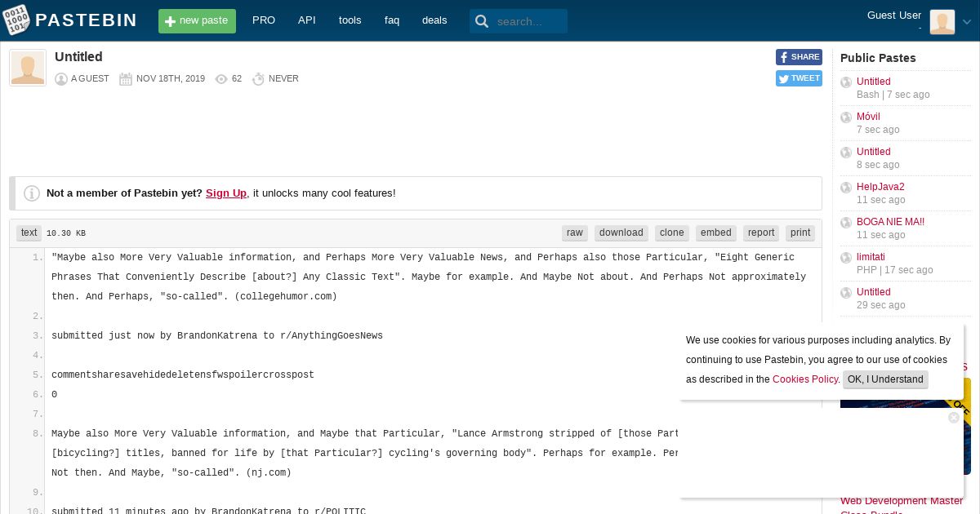Report this paste
This screenshot has width=980, height=514.
tap(761, 233)
